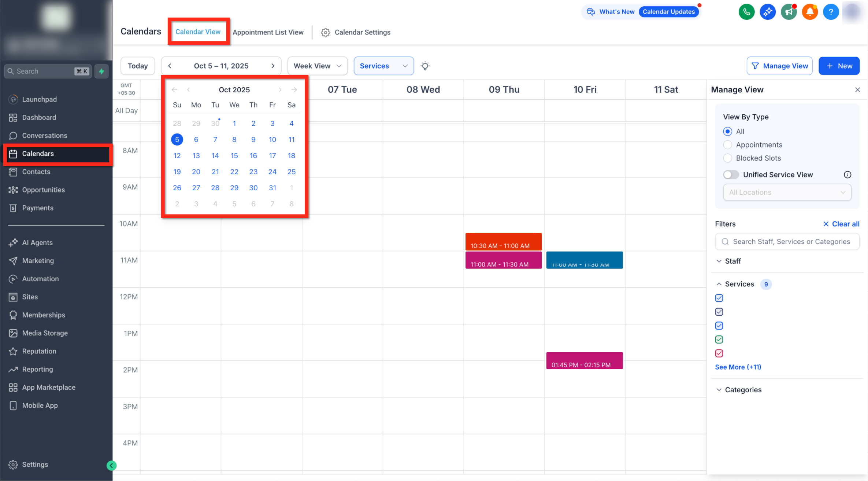
Task: Open the orange notifications bell
Action: coord(810,12)
